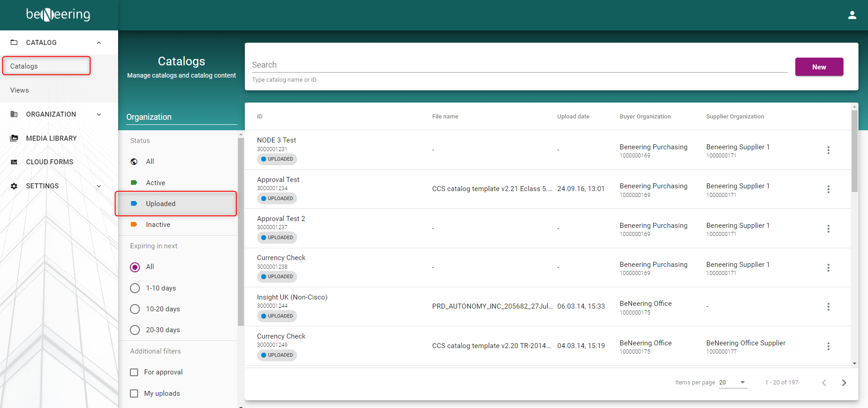Filter catalogs by Inactive status
Screen dimensions: 868x408
[158, 225]
